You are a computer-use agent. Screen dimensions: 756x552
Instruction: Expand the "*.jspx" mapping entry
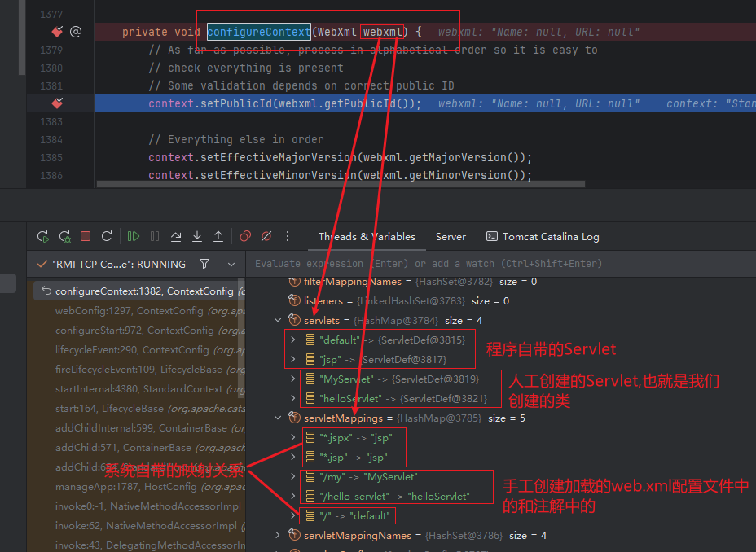coord(292,437)
